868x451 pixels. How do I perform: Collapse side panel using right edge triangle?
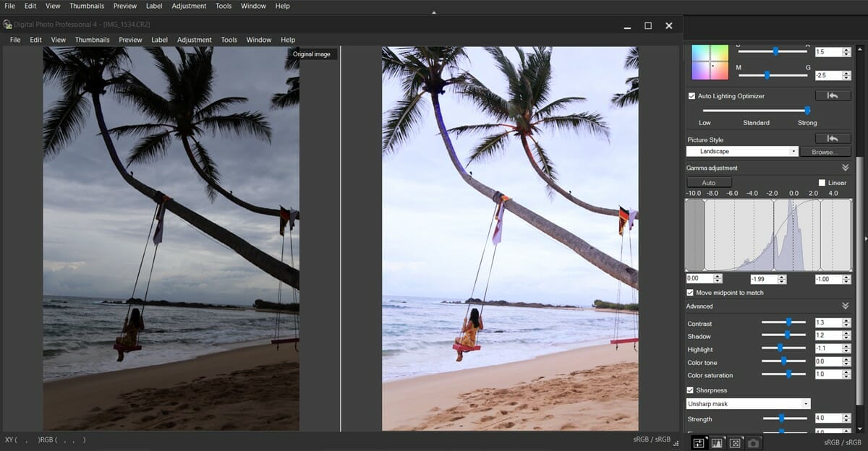click(x=865, y=238)
